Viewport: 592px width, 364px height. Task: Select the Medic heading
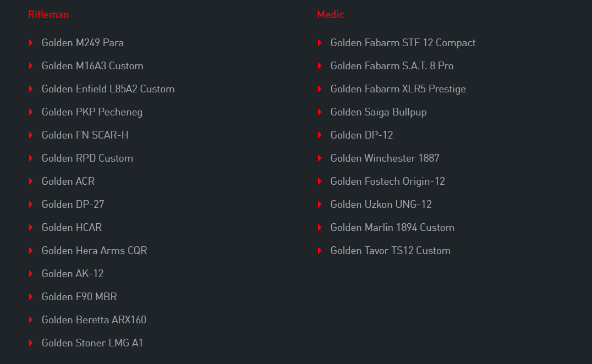pos(330,14)
